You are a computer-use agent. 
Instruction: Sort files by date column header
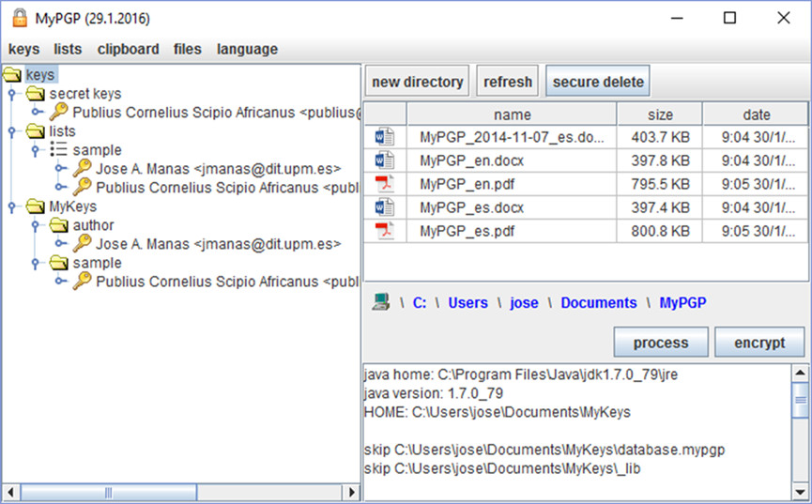pyautogui.click(x=756, y=115)
